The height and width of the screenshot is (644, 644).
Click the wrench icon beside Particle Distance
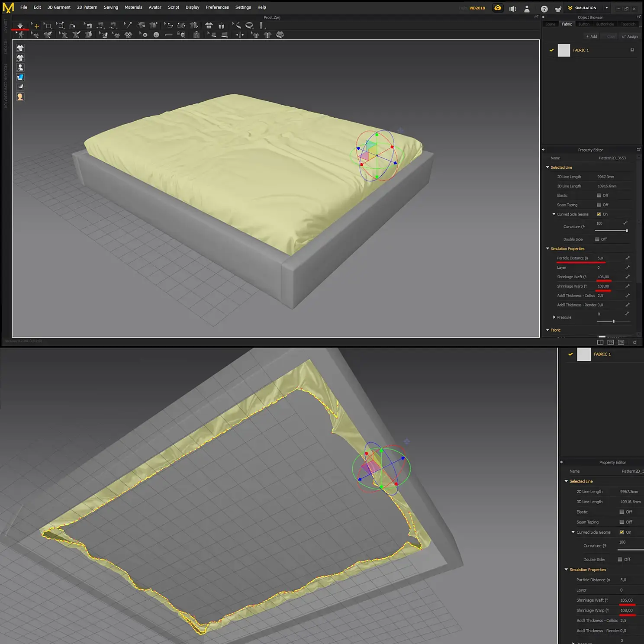point(628,258)
